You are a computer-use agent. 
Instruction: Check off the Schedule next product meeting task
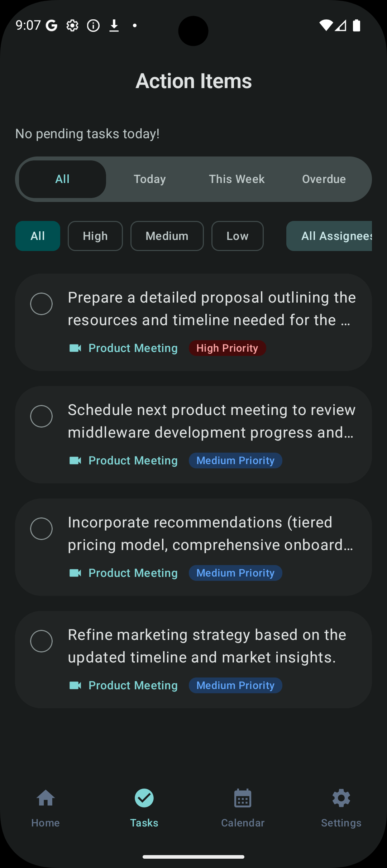tap(41, 416)
